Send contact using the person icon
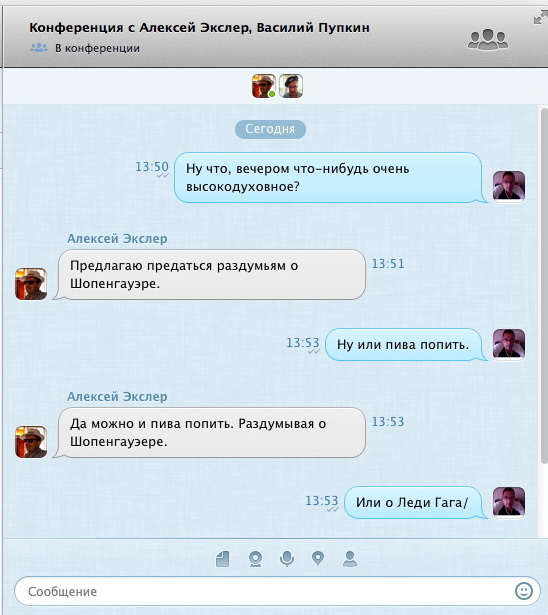The width and height of the screenshot is (548, 615). [350, 559]
